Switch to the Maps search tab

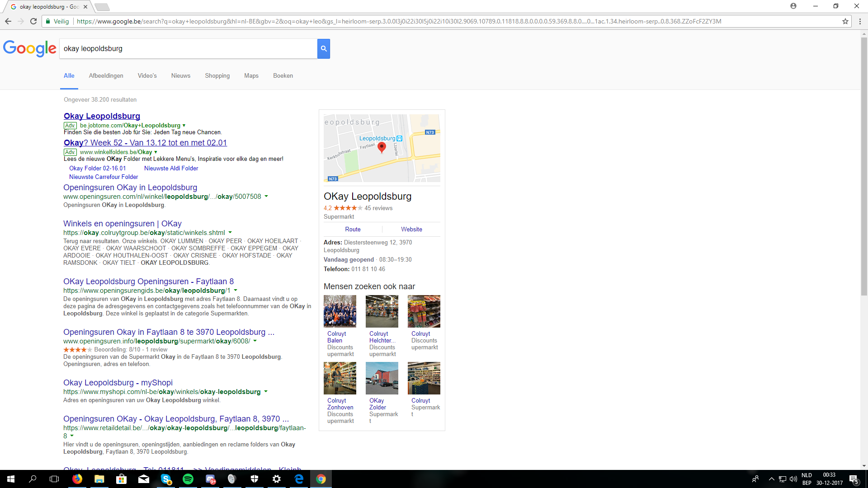[x=251, y=75]
